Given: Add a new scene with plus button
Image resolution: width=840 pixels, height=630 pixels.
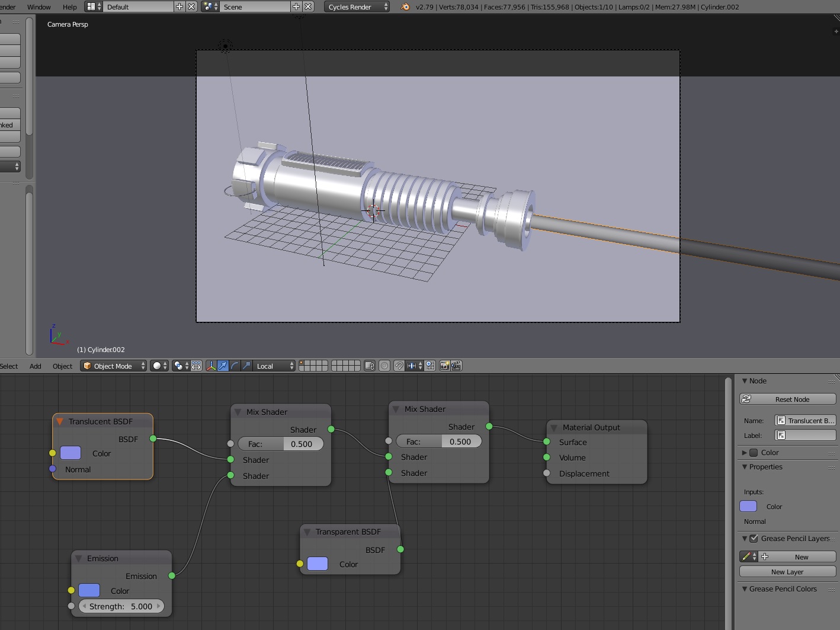Looking at the screenshot, I should click(x=296, y=7).
